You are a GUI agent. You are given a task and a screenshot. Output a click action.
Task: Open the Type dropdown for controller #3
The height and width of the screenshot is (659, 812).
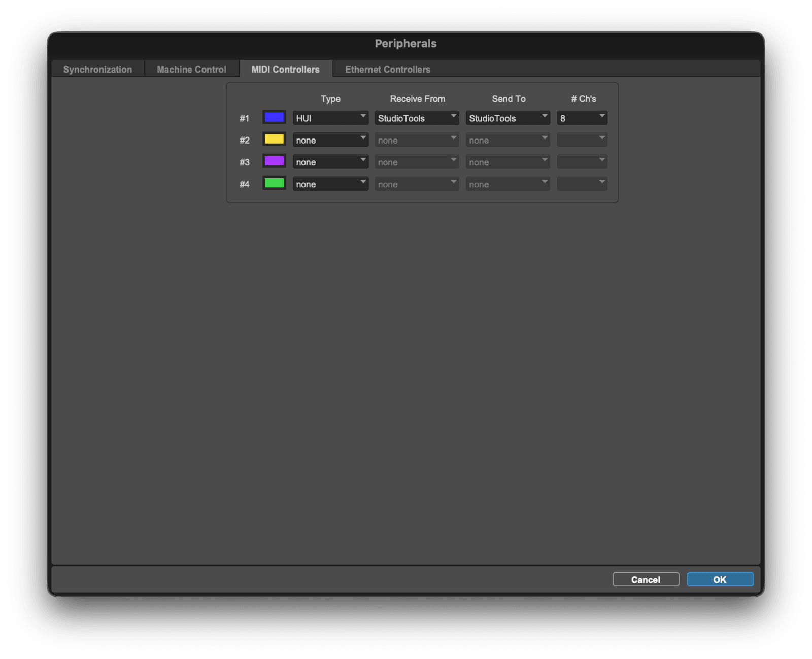click(330, 162)
